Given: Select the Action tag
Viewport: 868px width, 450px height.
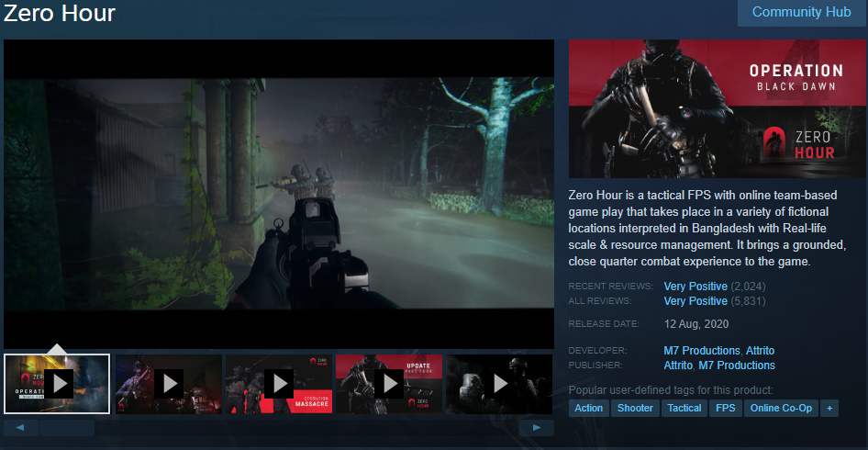Looking at the screenshot, I should [x=588, y=409].
